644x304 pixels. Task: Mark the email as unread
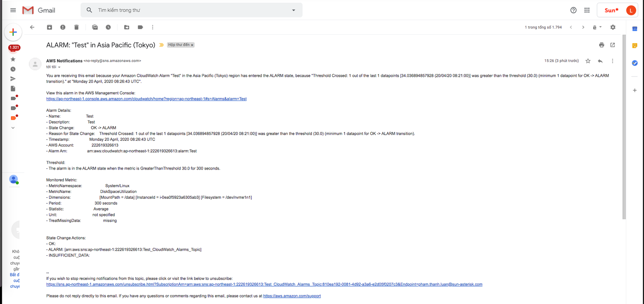95,27
